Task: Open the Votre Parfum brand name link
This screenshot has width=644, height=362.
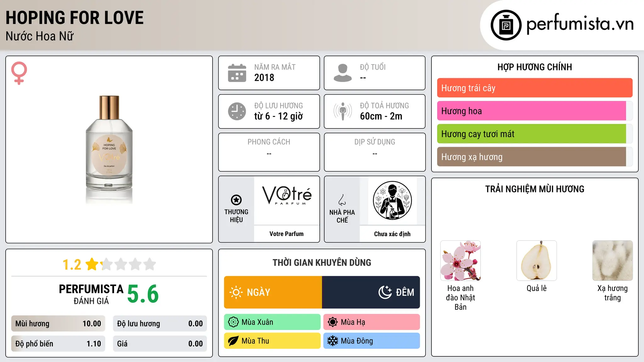Action: 286,234
